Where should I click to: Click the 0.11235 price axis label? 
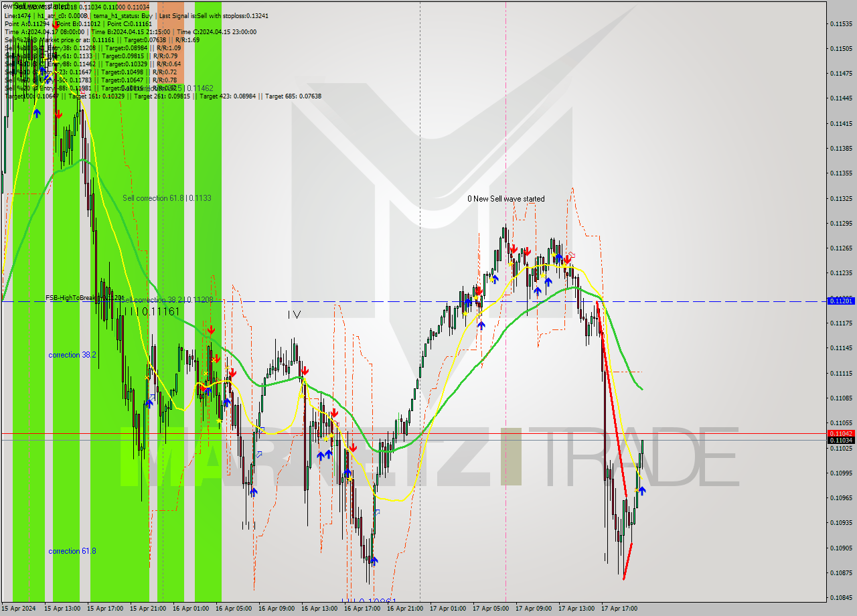pyautogui.click(x=842, y=273)
